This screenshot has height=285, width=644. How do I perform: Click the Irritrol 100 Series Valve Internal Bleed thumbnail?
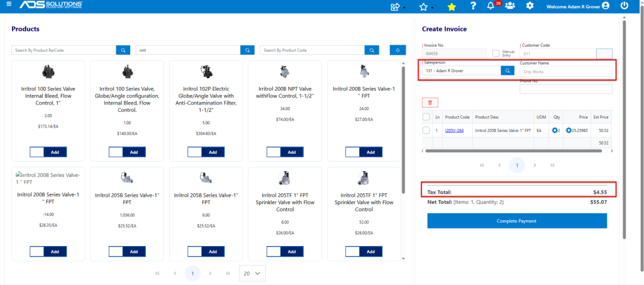tap(48, 72)
